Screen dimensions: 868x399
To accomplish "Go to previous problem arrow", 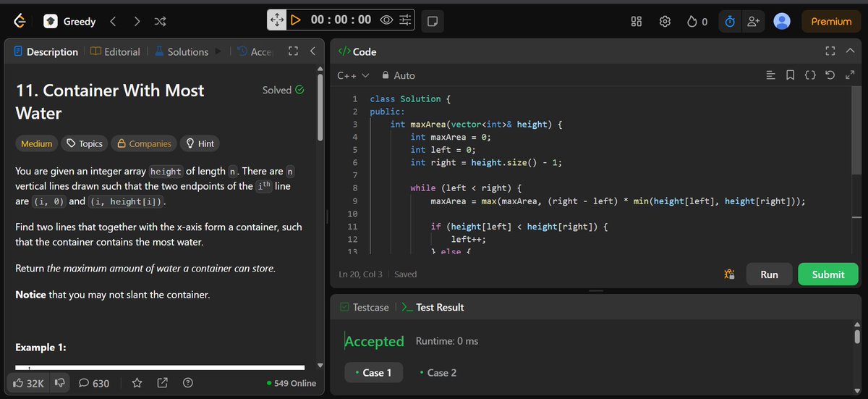I will click(113, 22).
